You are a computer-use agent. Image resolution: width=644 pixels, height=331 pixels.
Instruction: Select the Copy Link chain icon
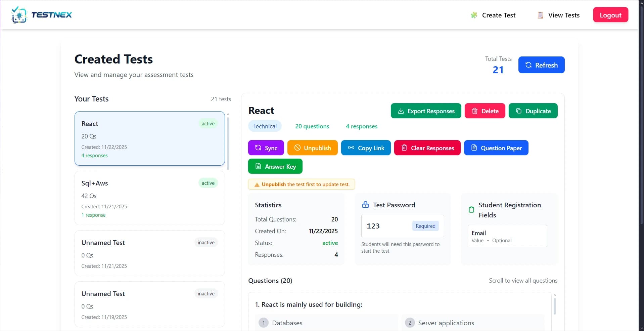tap(351, 148)
